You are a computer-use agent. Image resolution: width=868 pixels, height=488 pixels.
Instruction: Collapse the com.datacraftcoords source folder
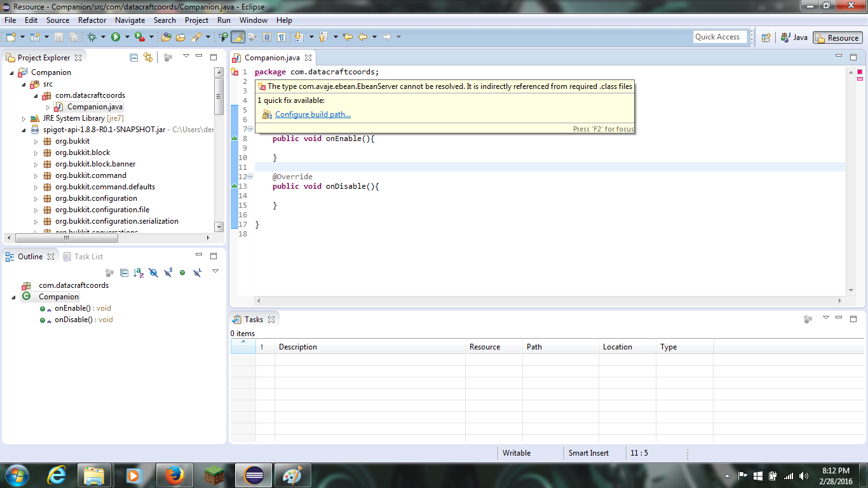(x=36, y=95)
